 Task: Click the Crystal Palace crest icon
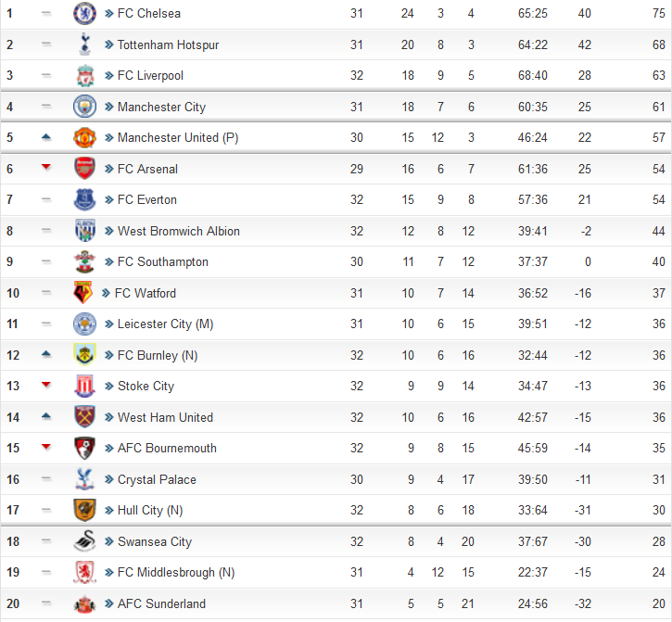(84, 479)
